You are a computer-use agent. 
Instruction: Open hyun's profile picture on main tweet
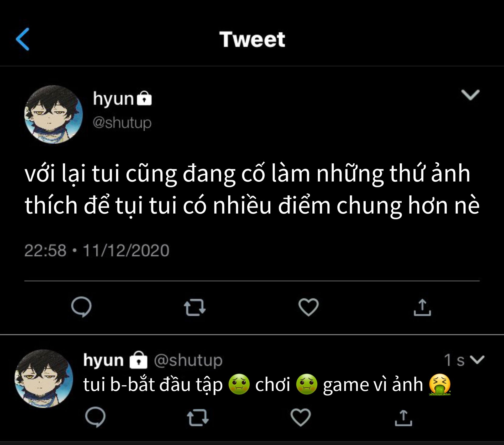pyautogui.click(x=54, y=115)
